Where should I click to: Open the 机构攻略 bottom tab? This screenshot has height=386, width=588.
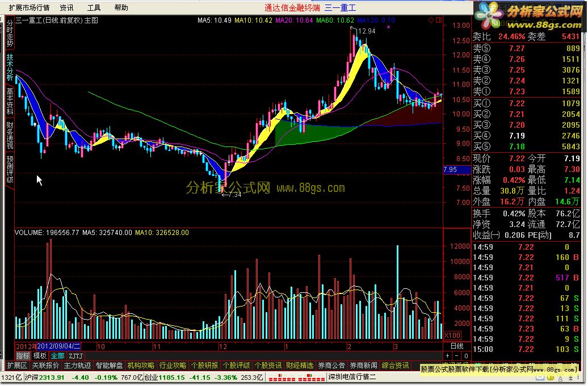141,365
